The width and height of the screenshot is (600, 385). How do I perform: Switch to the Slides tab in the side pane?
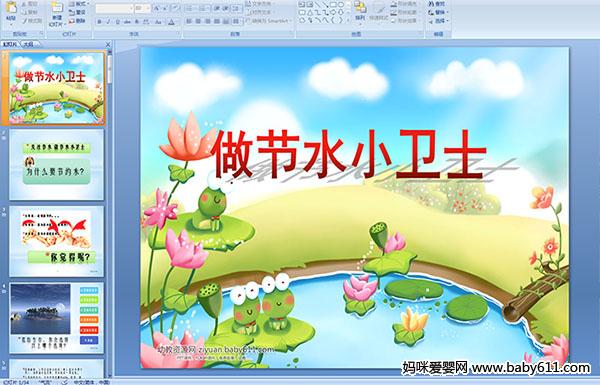point(10,44)
